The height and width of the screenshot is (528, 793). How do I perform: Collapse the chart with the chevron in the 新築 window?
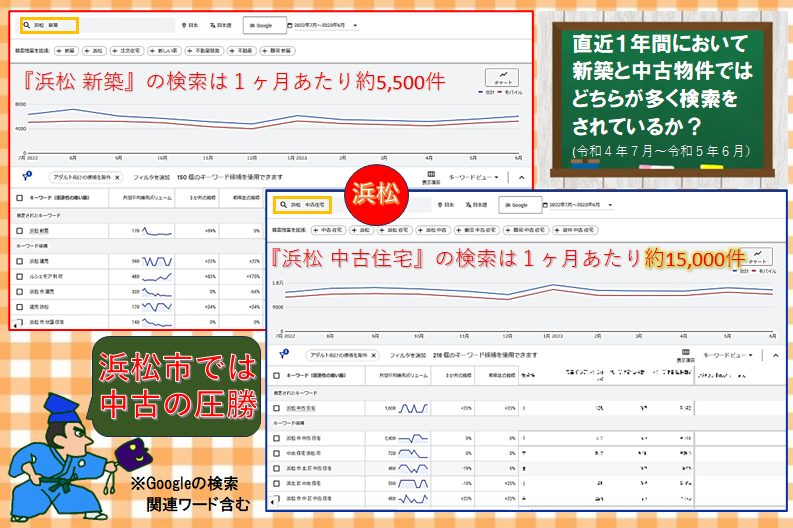[521, 178]
